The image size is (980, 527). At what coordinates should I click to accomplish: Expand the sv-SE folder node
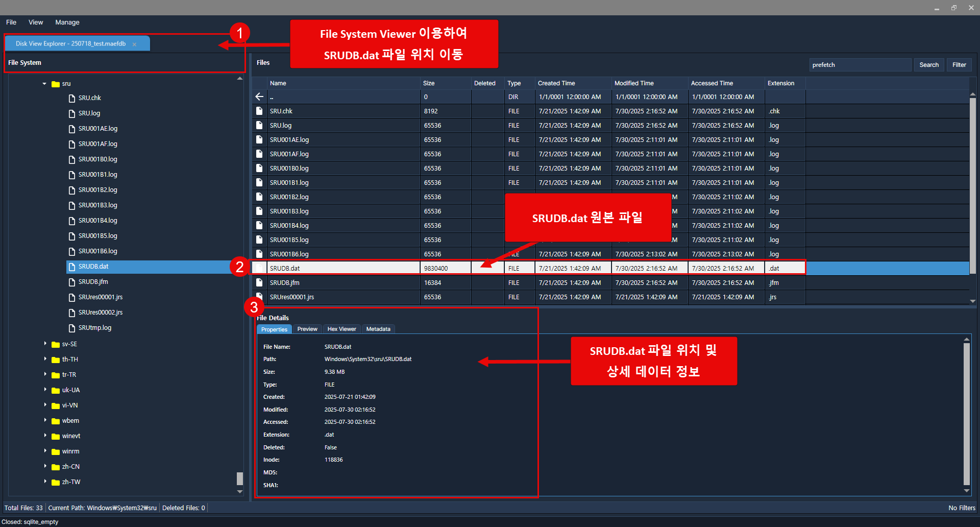coord(45,344)
